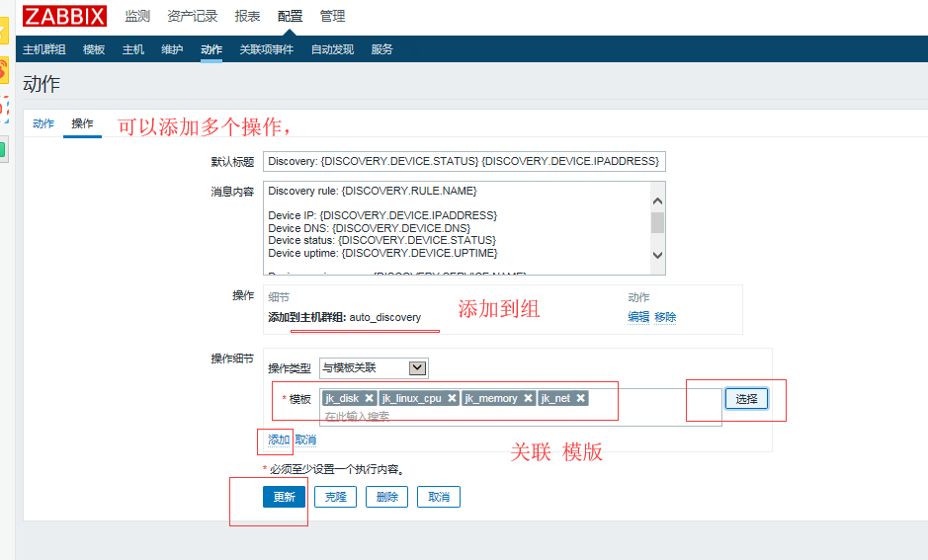Click 添加 link under operation details
928x560 pixels.
[279, 440]
